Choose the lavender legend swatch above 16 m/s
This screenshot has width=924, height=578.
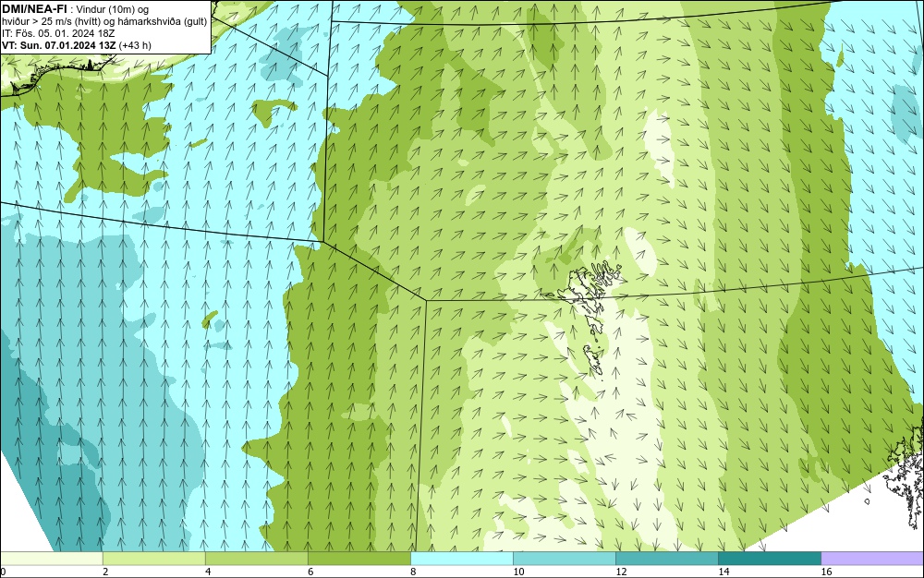point(872,558)
